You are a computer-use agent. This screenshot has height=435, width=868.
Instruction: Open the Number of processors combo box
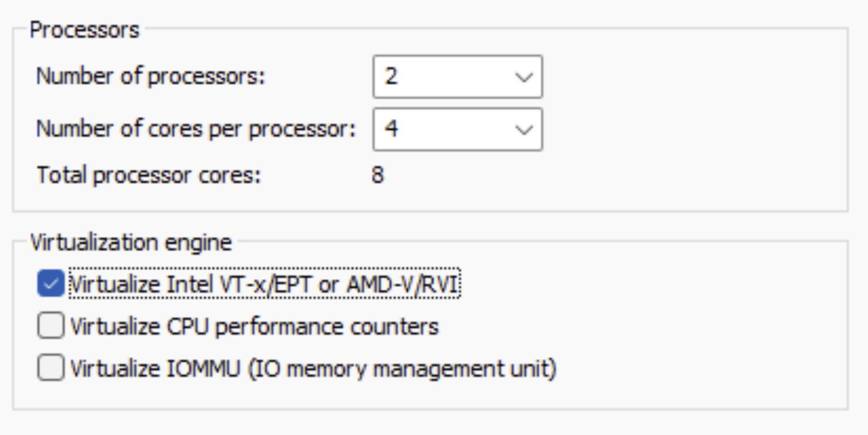point(457,77)
